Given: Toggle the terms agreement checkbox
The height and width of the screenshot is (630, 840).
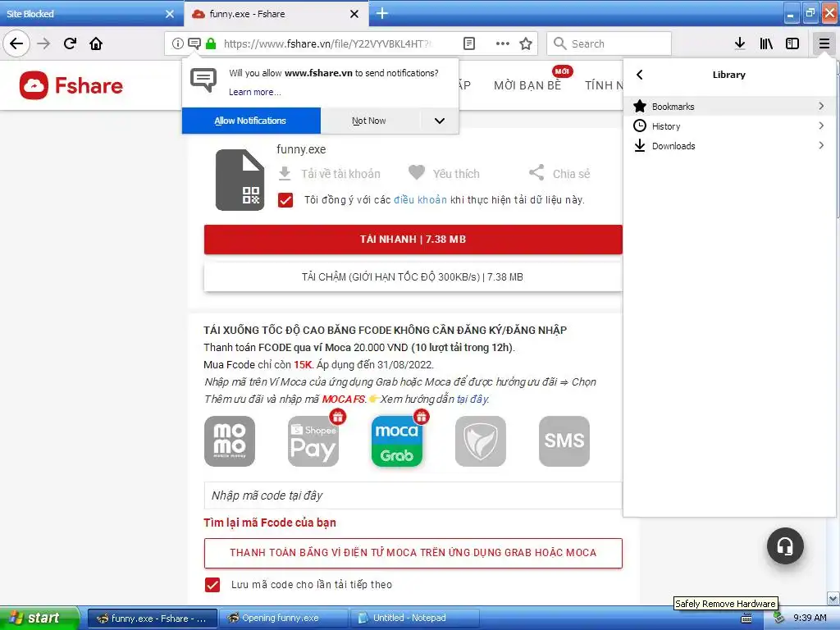Looking at the screenshot, I should point(285,200).
